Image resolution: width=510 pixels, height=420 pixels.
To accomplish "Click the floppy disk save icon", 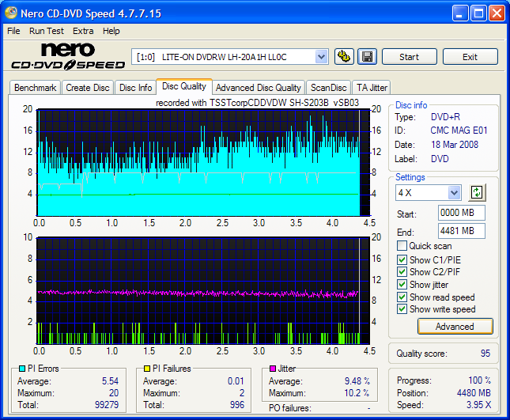I will (x=367, y=57).
